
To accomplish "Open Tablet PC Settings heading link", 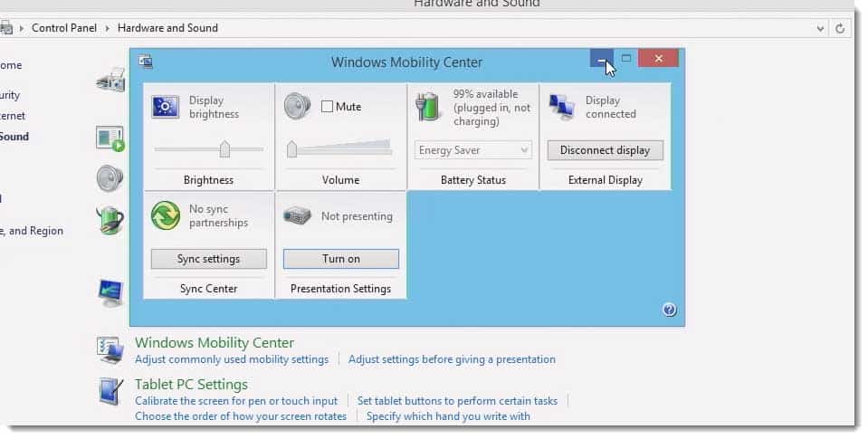I will [x=192, y=384].
